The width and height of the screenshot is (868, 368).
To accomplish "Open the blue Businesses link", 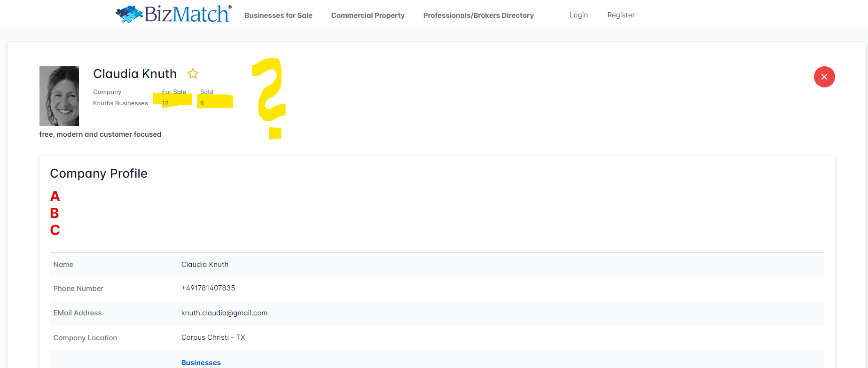I will (x=201, y=363).
